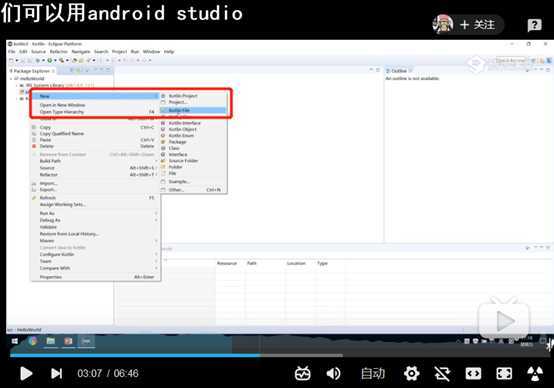554x388 pixels.
Task: Open the 自动 quality selector
Action: click(x=372, y=373)
